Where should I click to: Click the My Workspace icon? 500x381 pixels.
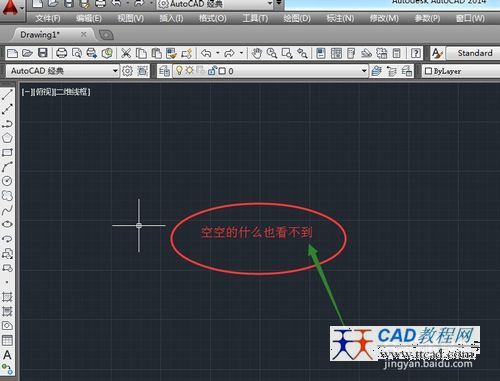click(142, 71)
